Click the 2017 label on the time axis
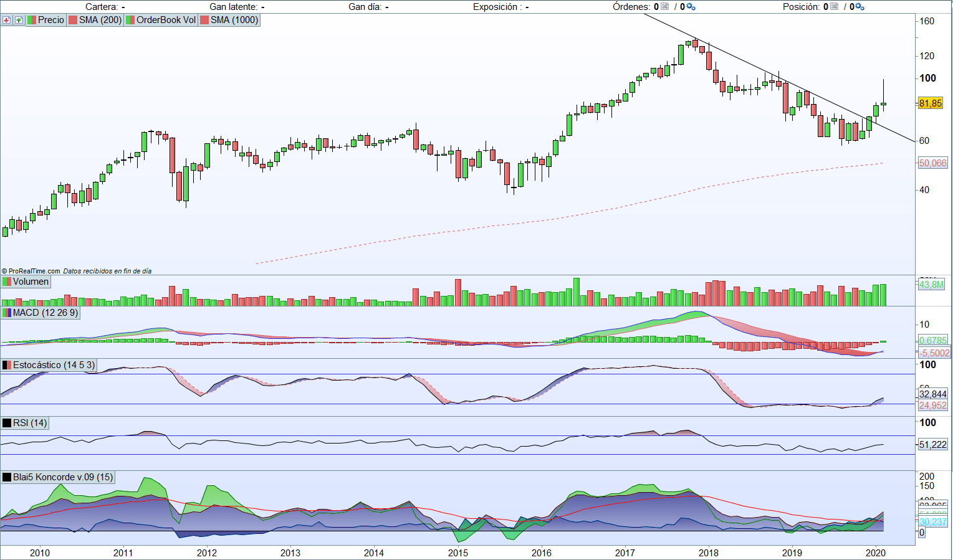953x560 pixels. point(625,553)
